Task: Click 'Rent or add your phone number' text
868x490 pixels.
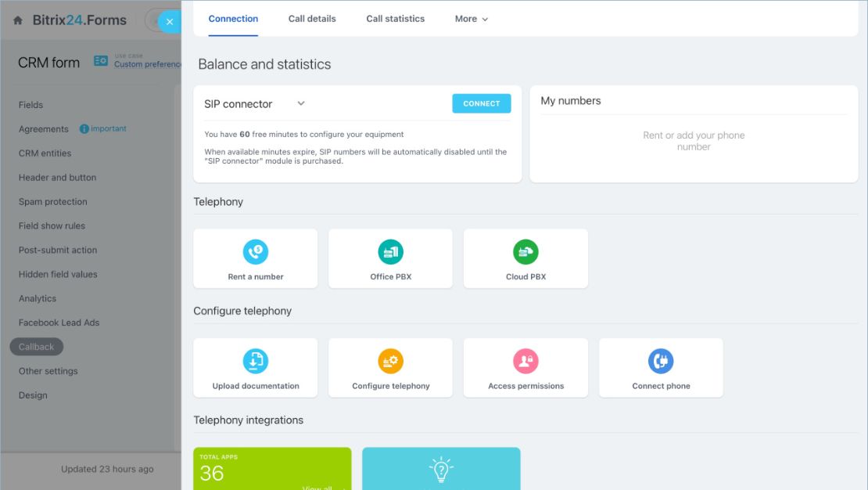Action: point(693,141)
